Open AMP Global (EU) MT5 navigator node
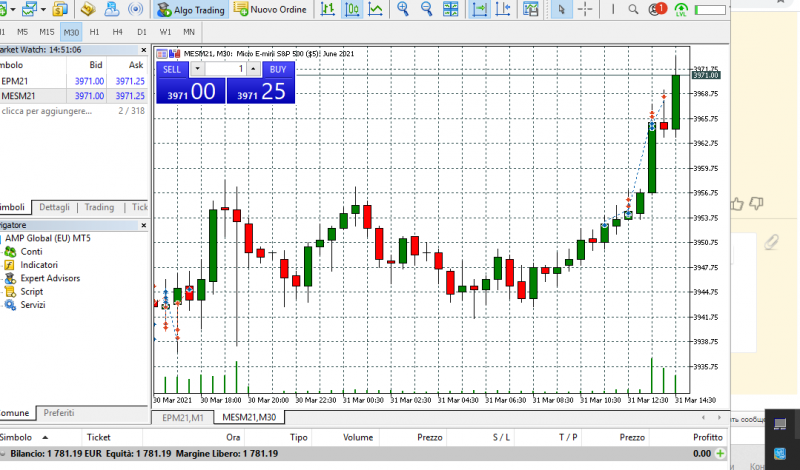800x470 pixels. (47, 238)
